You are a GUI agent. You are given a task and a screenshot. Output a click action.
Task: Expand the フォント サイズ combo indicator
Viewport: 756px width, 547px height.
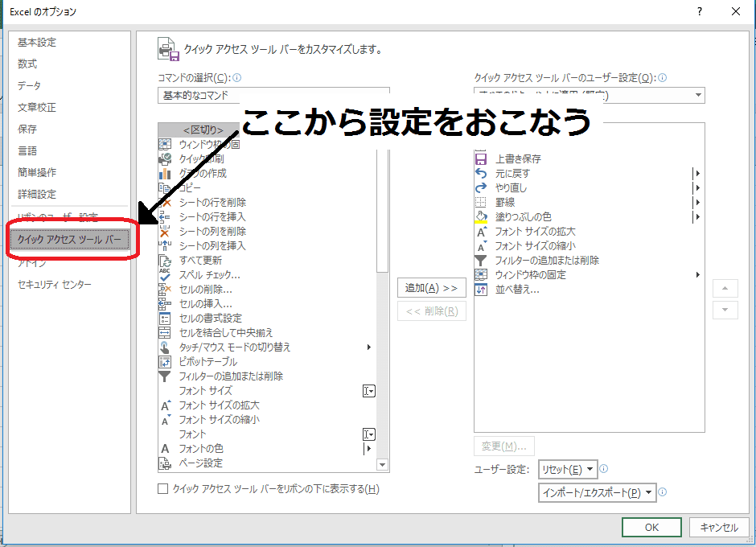click(x=369, y=391)
